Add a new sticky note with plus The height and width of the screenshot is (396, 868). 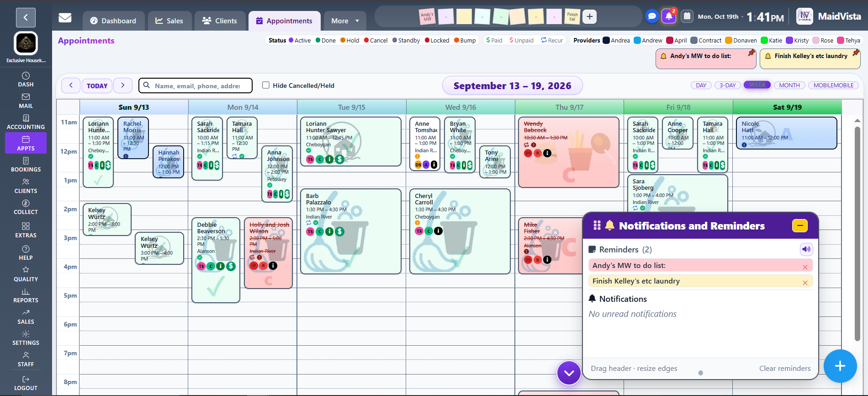(590, 17)
